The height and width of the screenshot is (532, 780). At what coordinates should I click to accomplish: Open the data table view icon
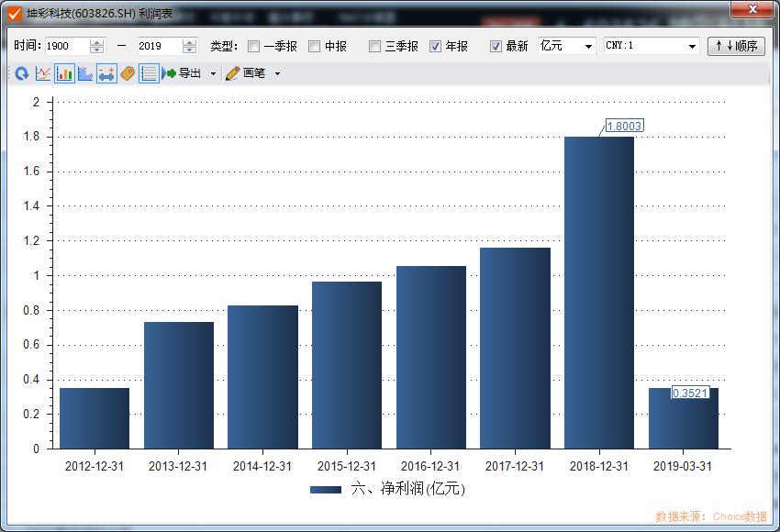148,73
